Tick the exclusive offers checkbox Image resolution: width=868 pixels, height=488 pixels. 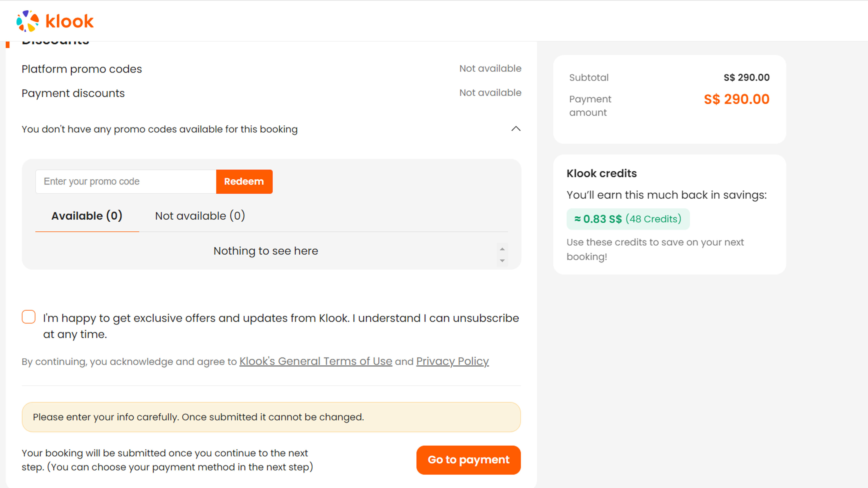tap(29, 317)
